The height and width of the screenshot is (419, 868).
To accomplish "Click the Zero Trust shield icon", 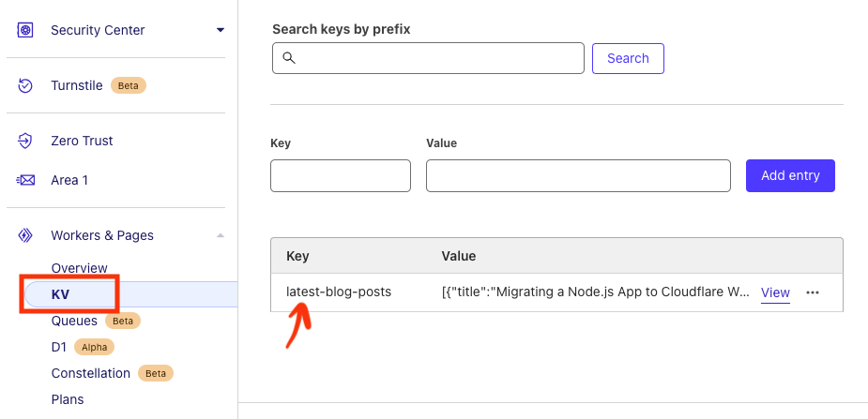I will point(25,141).
